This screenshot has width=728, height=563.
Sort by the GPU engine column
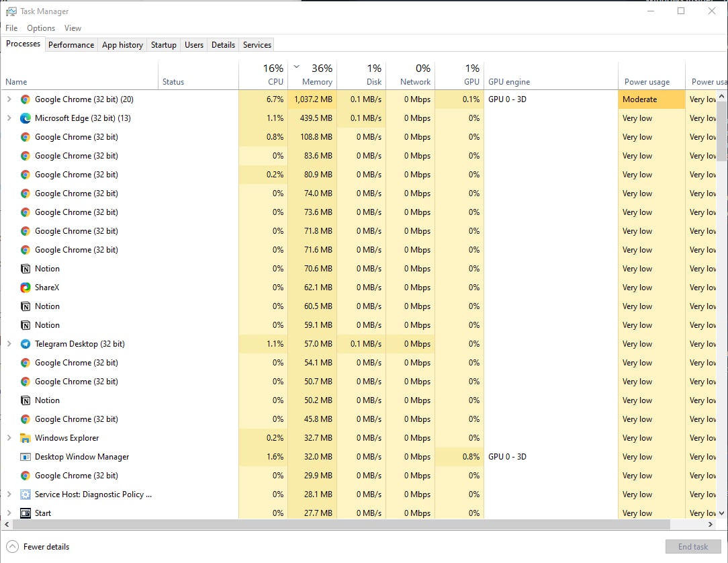click(551, 76)
